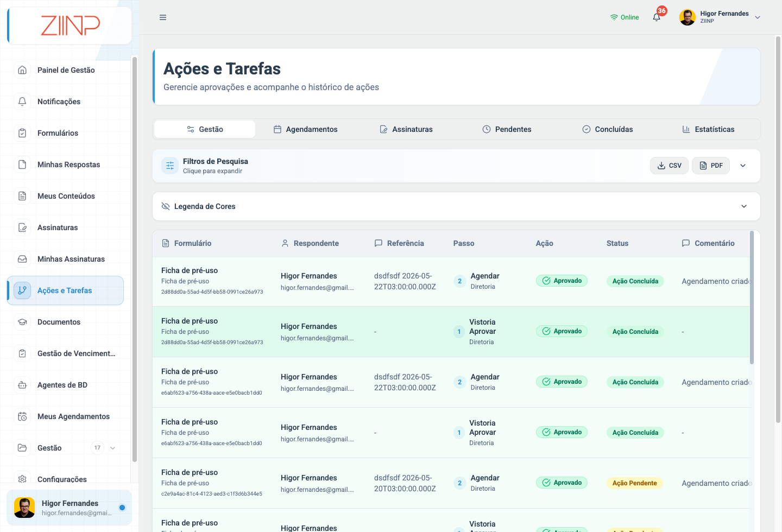Export the table as PDF
Screen dimensions: 782x532
point(711,166)
